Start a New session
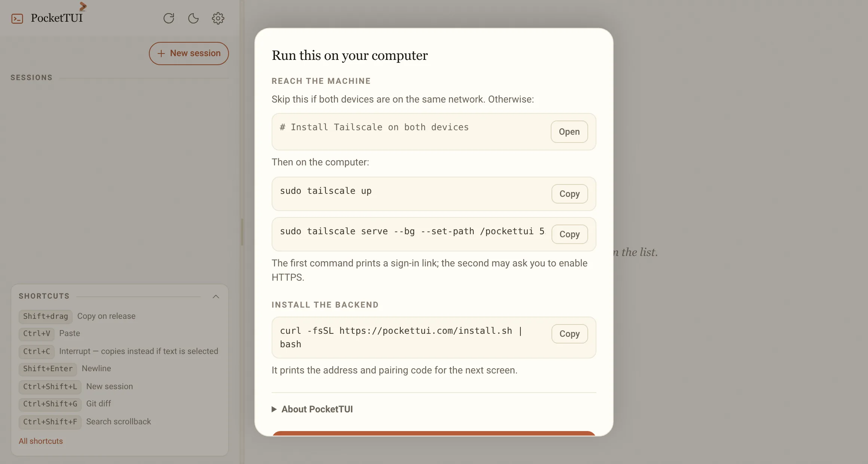868x464 pixels. [189, 54]
